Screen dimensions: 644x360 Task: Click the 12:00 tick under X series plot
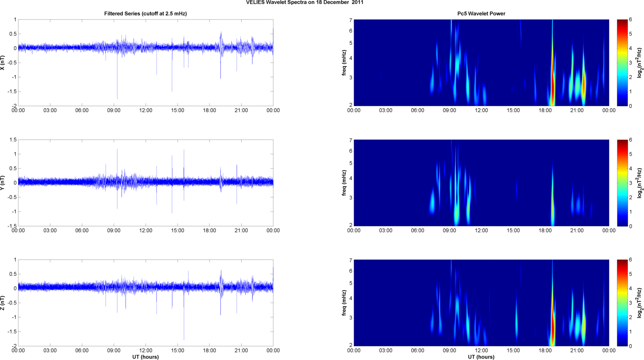click(x=146, y=110)
